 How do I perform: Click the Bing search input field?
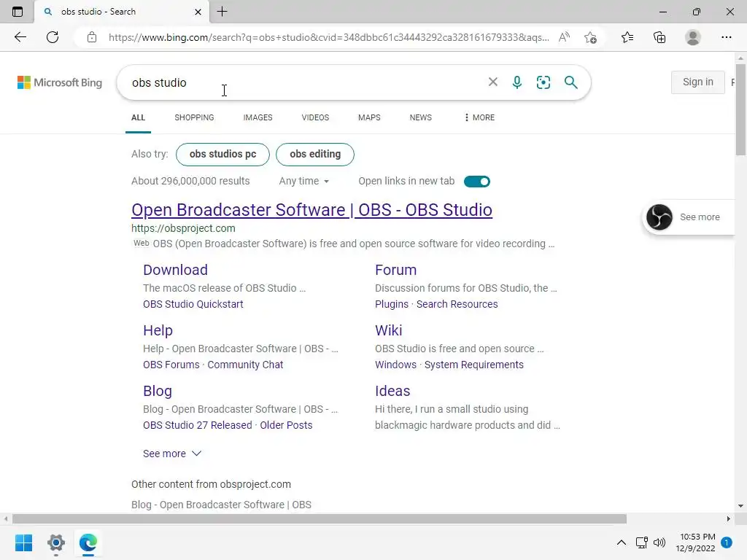click(x=305, y=82)
